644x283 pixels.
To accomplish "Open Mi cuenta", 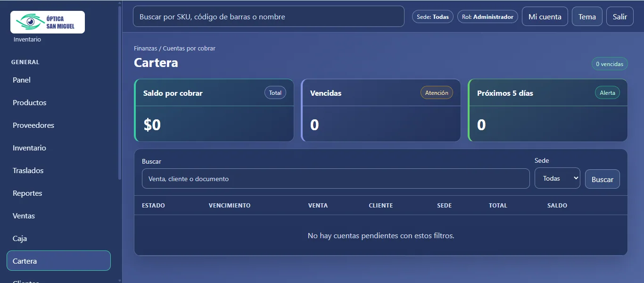I will [545, 17].
